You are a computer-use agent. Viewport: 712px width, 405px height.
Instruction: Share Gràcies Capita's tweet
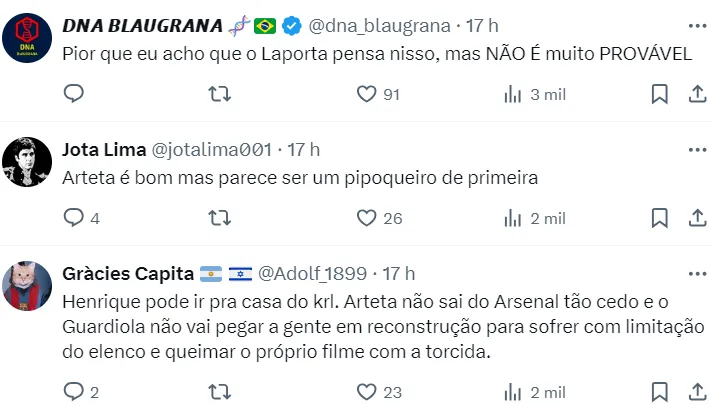697,392
